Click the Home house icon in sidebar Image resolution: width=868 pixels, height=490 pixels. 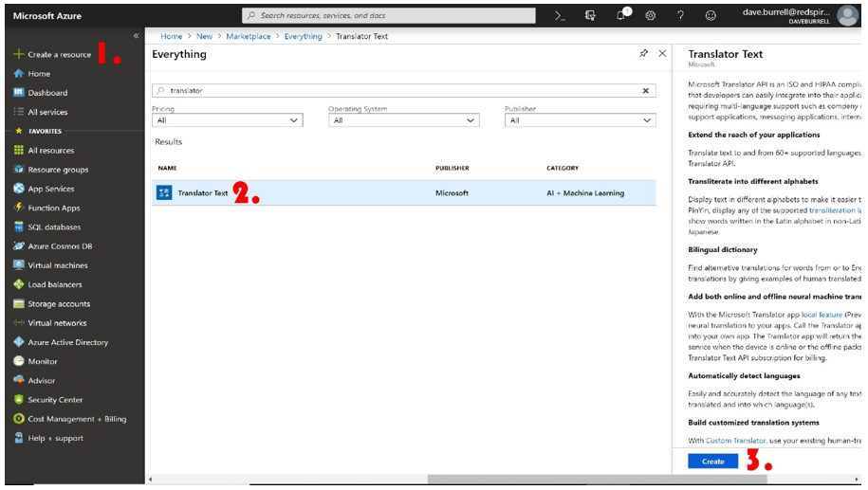point(19,74)
